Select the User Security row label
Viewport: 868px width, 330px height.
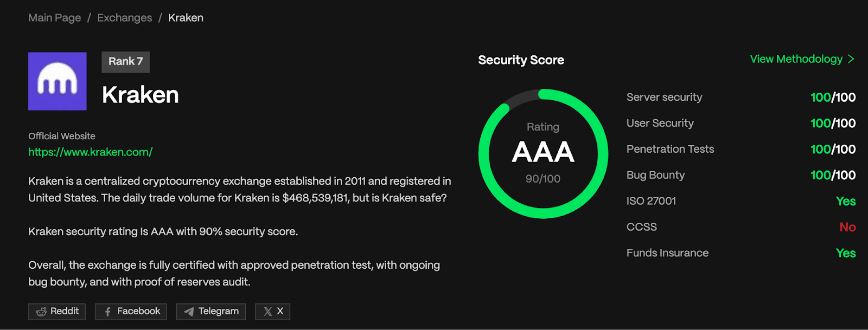pos(660,123)
